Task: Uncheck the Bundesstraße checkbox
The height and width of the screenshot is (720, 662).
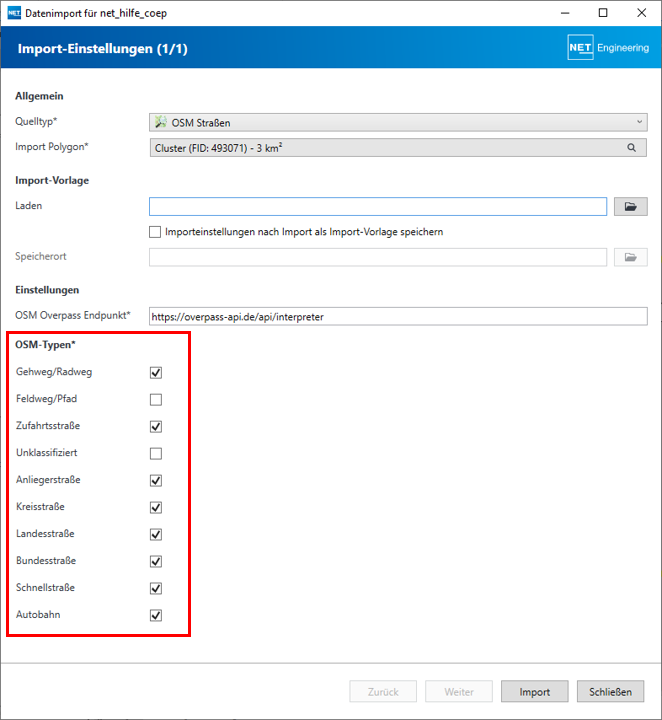Action: tap(156, 561)
